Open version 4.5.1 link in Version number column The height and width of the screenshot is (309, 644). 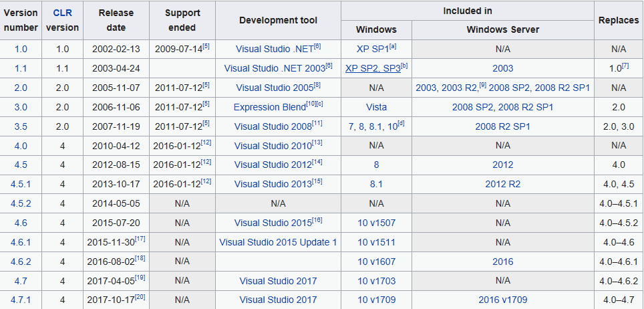(x=21, y=184)
